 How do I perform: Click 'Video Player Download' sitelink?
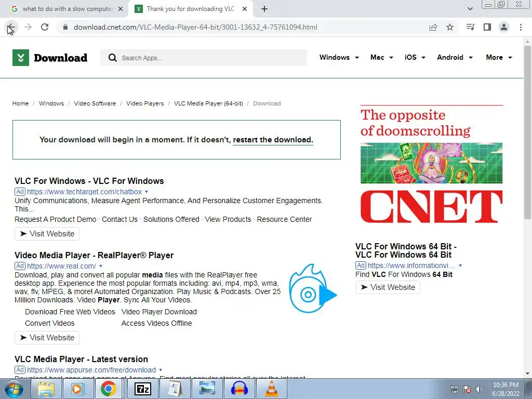(159, 312)
